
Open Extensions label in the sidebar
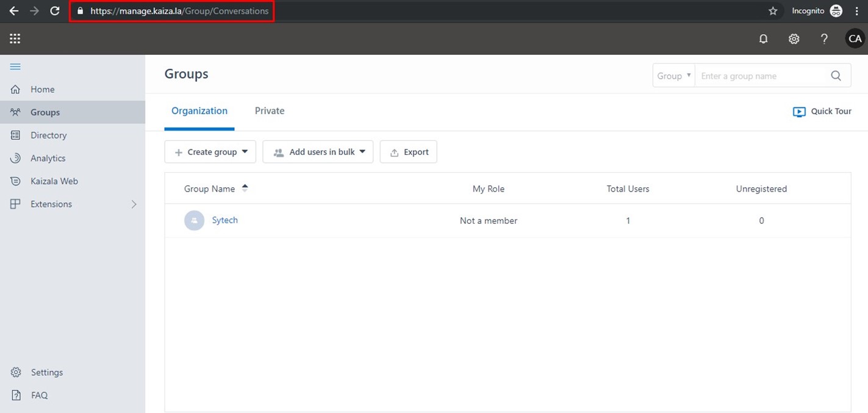pyautogui.click(x=51, y=204)
